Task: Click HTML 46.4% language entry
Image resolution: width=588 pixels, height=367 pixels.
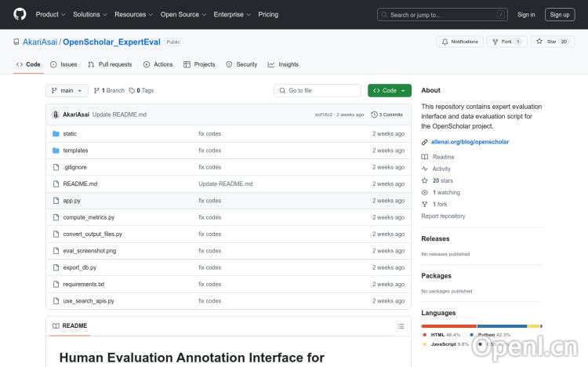Action: tap(441, 335)
